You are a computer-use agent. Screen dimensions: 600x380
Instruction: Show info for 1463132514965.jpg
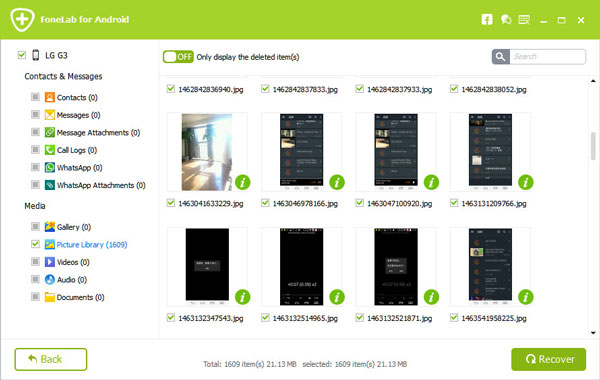337,297
